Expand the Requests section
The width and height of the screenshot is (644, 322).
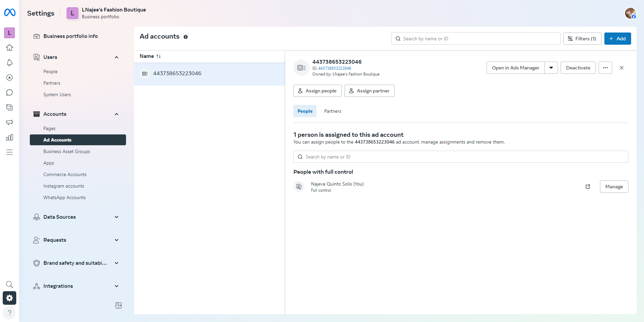point(117,240)
